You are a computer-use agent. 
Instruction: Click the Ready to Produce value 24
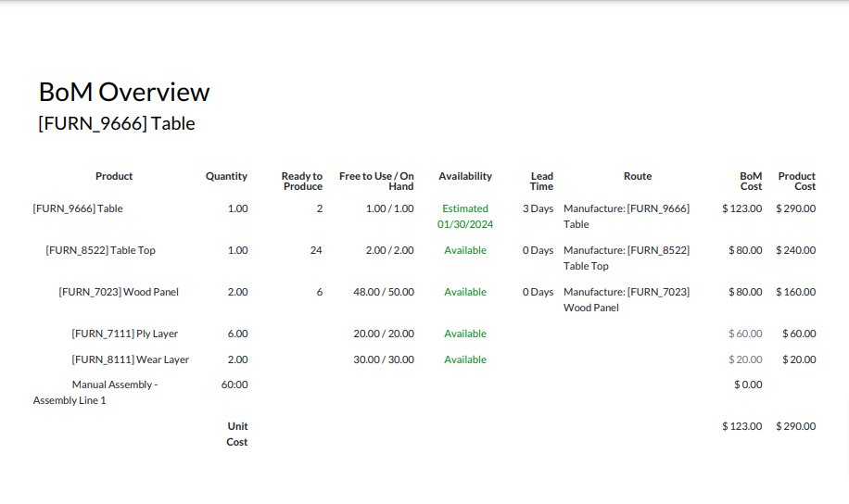pos(316,250)
